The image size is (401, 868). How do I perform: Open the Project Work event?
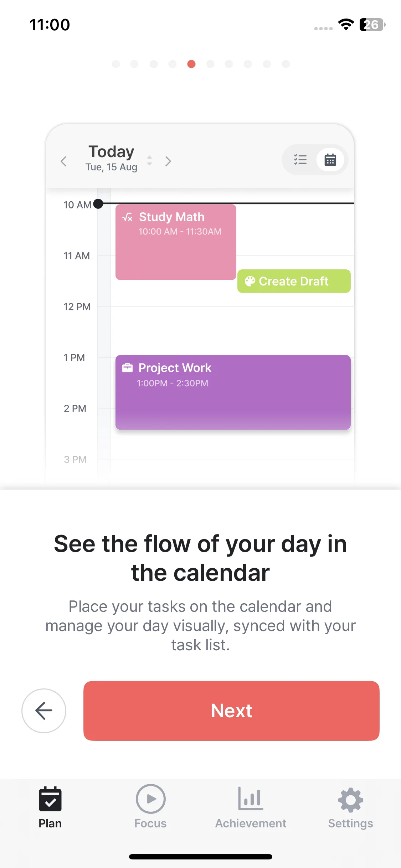(x=233, y=392)
